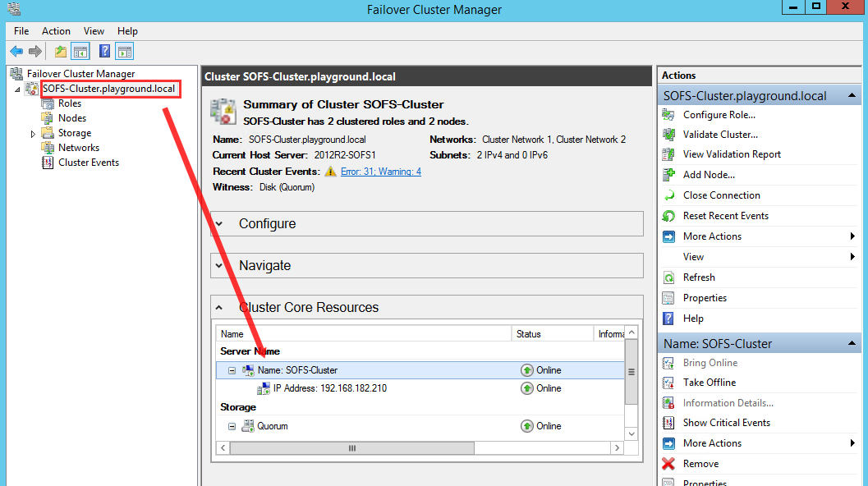The height and width of the screenshot is (486, 868).
Task: Expand the Configure section
Action: pyautogui.click(x=219, y=223)
